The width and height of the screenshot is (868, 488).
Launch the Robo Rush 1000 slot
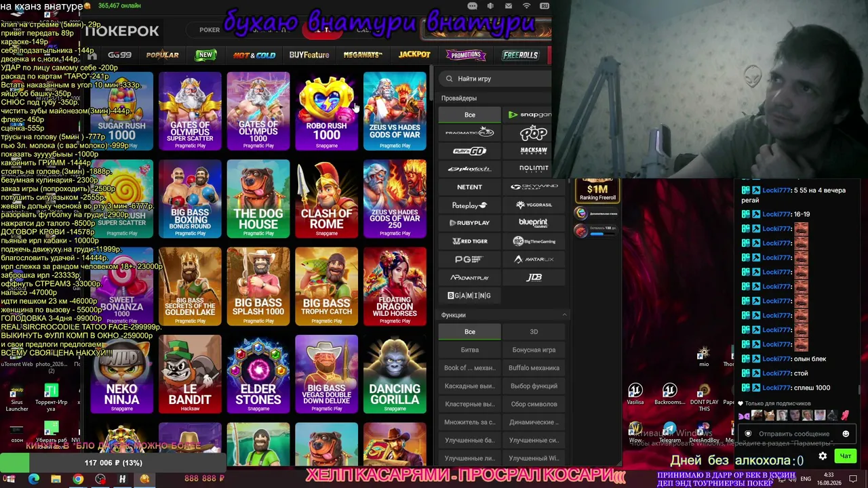[326, 110]
